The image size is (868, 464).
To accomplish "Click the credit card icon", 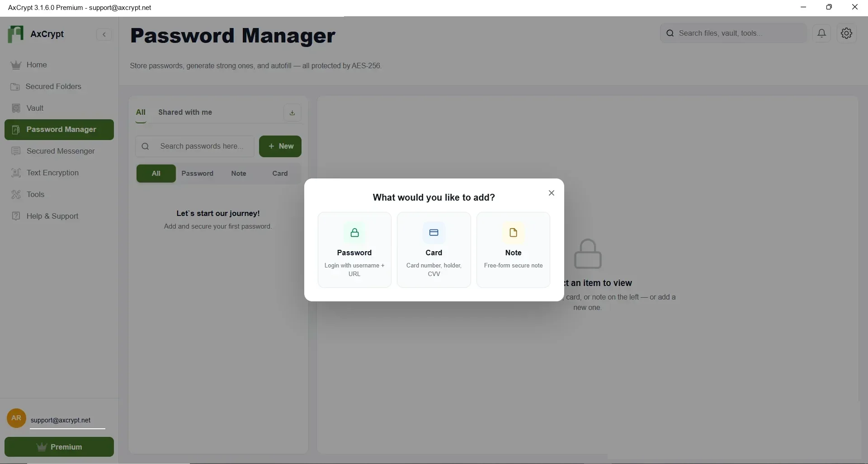I will tap(434, 233).
